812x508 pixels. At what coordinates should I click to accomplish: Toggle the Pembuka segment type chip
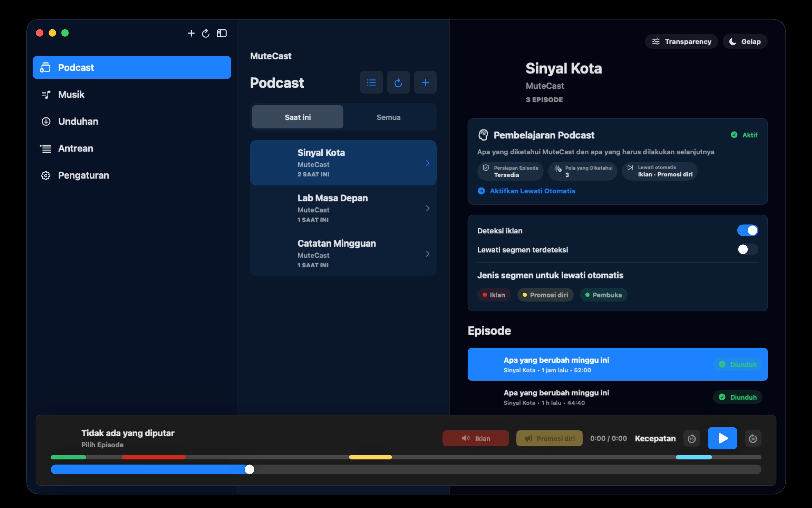click(604, 295)
